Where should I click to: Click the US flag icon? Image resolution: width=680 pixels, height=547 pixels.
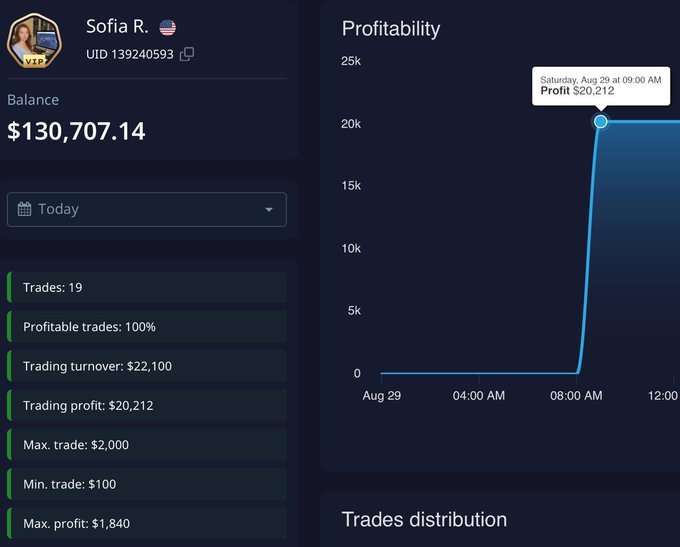click(x=167, y=28)
